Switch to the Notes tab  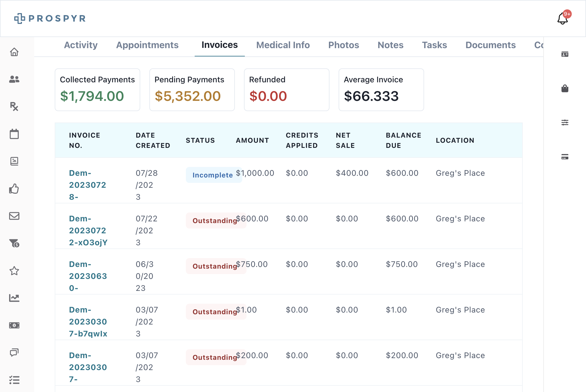390,45
